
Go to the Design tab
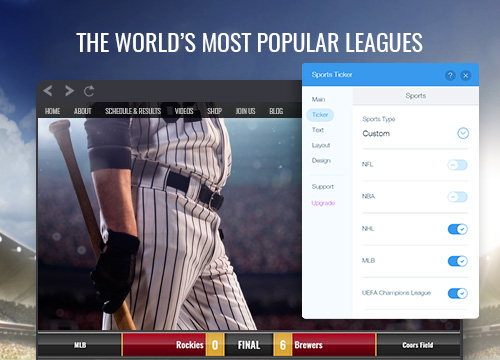click(321, 160)
